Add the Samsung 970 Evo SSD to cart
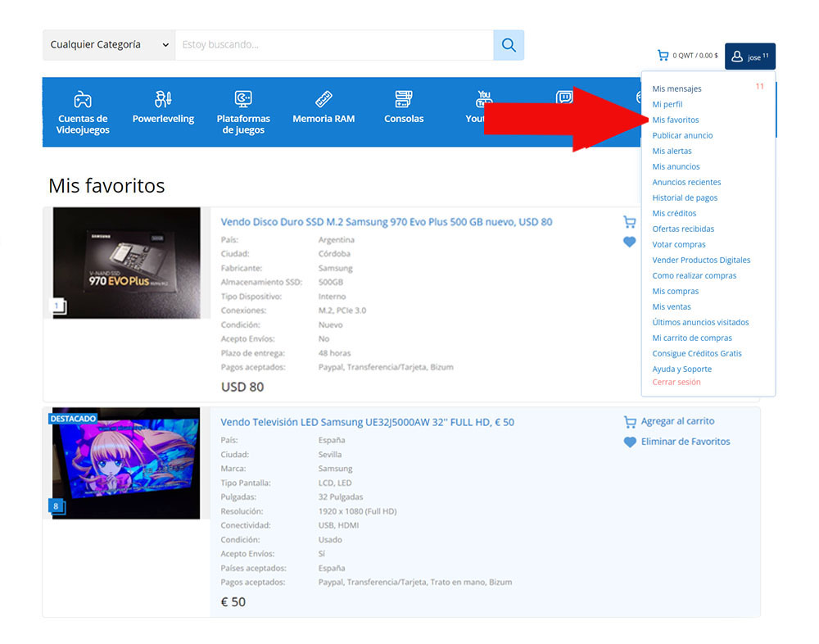Viewport: 819px width, 644px height. [629, 222]
